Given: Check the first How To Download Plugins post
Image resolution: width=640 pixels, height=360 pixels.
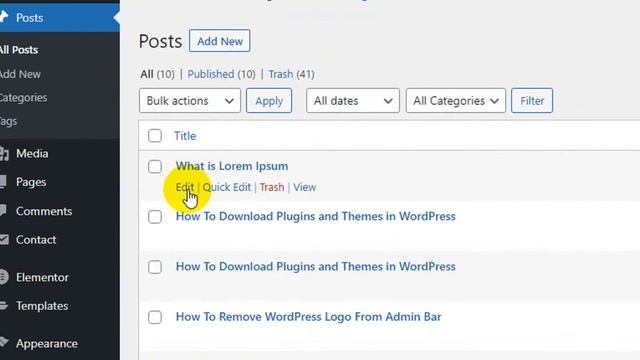Looking at the screenshot, I should [x=155, y=217].
